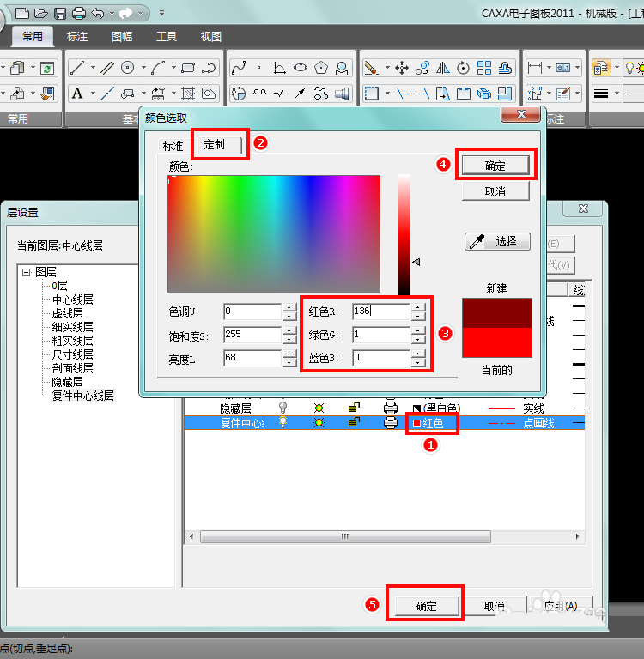Open the 标准 tab in color dialog
The width and height of the screenshot is (644, 659).
click(x=173, y=146)
